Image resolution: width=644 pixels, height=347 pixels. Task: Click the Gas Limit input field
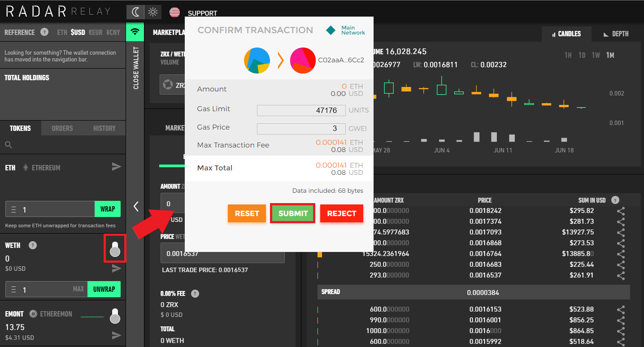point(301,110)
